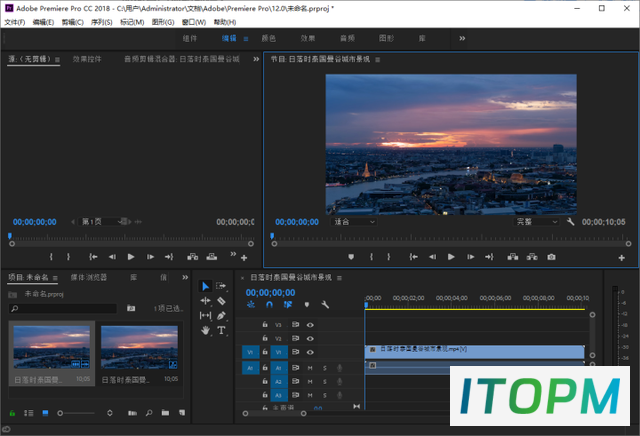Expand workspace overflow chevrons

tap(462, 38)
